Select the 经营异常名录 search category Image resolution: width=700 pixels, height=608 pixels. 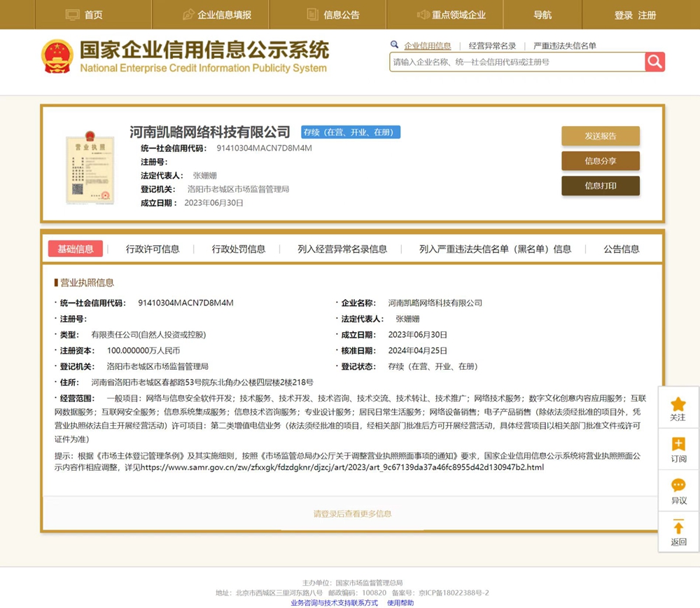click(x=492, y=46)
